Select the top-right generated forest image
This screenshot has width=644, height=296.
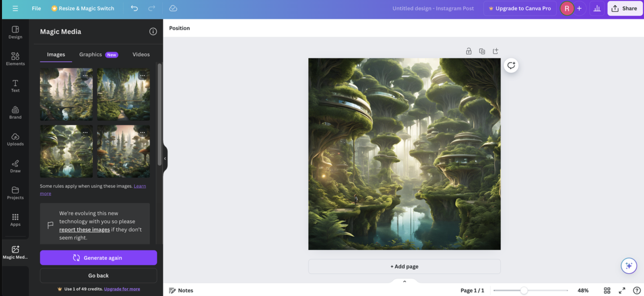tap(124, 95)
